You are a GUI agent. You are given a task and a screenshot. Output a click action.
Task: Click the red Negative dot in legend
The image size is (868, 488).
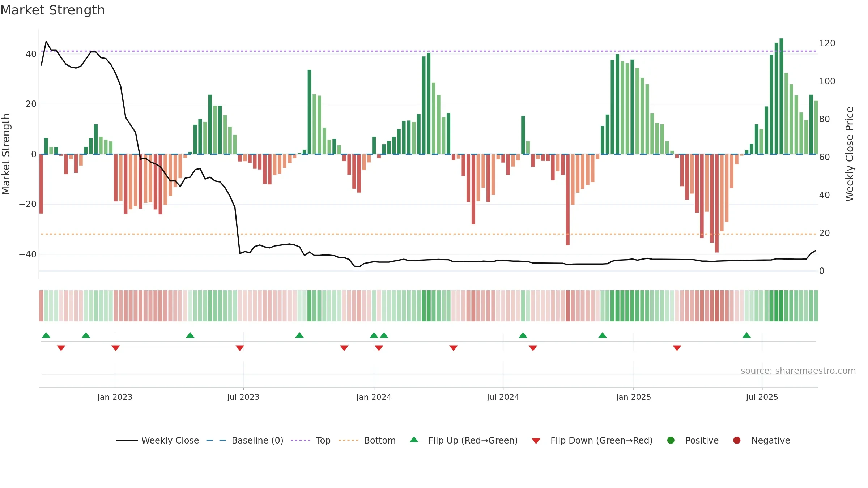(737, 440)
